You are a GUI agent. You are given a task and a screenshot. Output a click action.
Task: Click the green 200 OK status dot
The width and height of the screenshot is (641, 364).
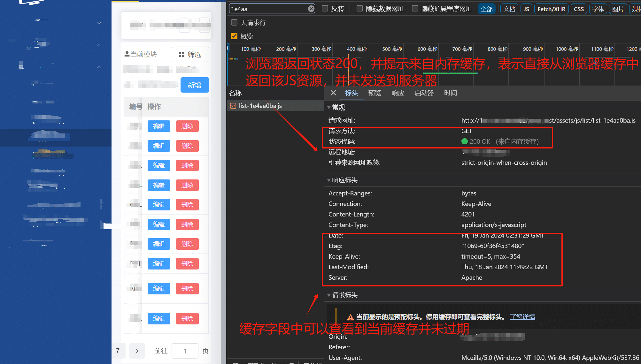tap(465, 141)
